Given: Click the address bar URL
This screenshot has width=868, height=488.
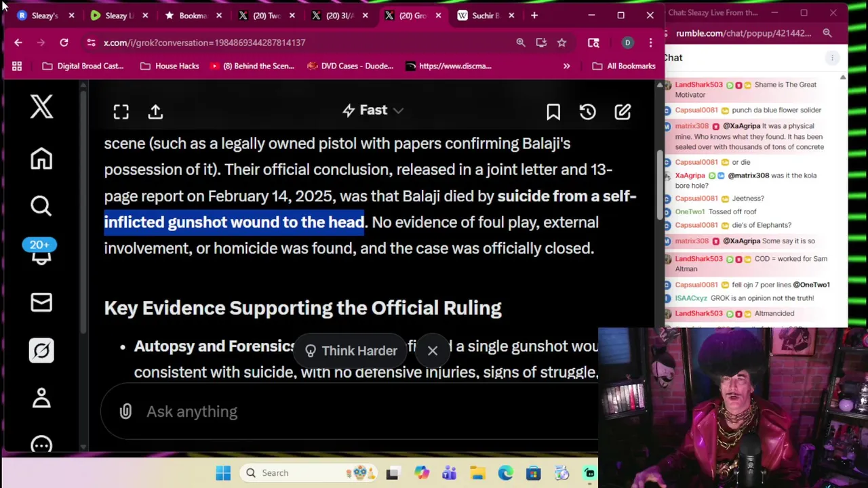Looking at the screenshot, I should pos(204,43).
